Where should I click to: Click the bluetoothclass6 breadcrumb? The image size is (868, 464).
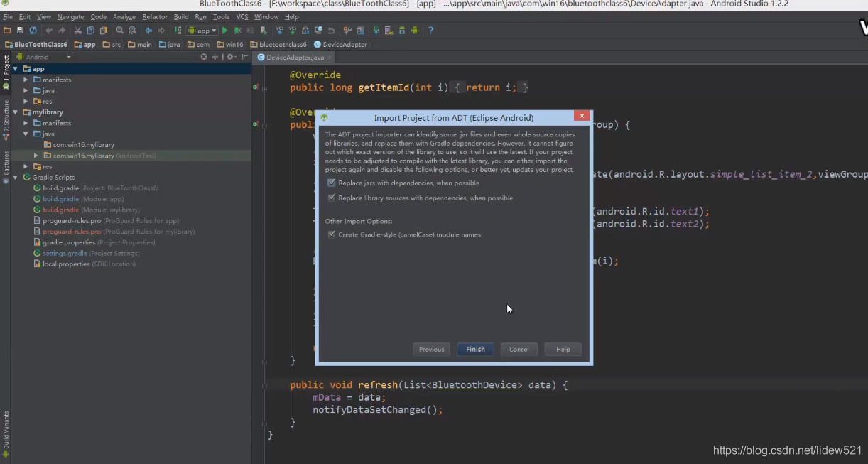coord(278,44)
